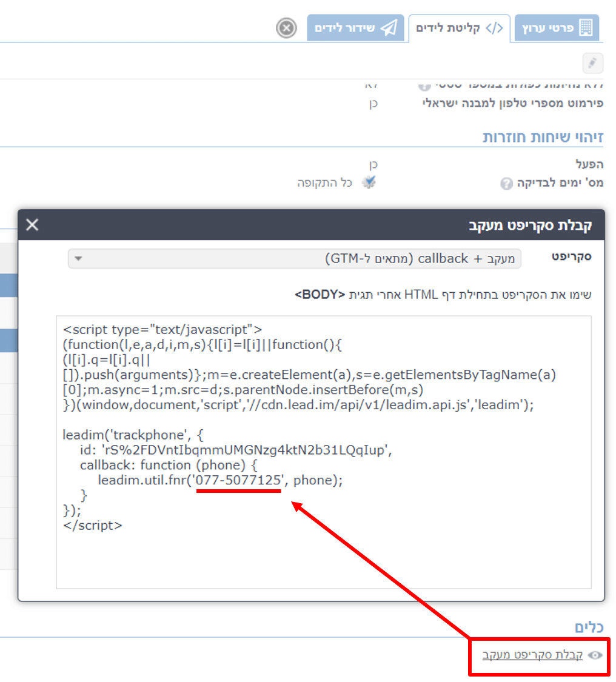Click the הפעל setting label
The height and width of the screenshot is (682, 616).
pos(589,164)
